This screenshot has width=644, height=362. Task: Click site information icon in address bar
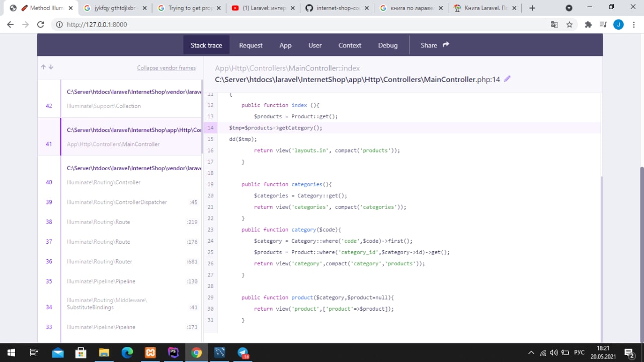tap(59, 24)
